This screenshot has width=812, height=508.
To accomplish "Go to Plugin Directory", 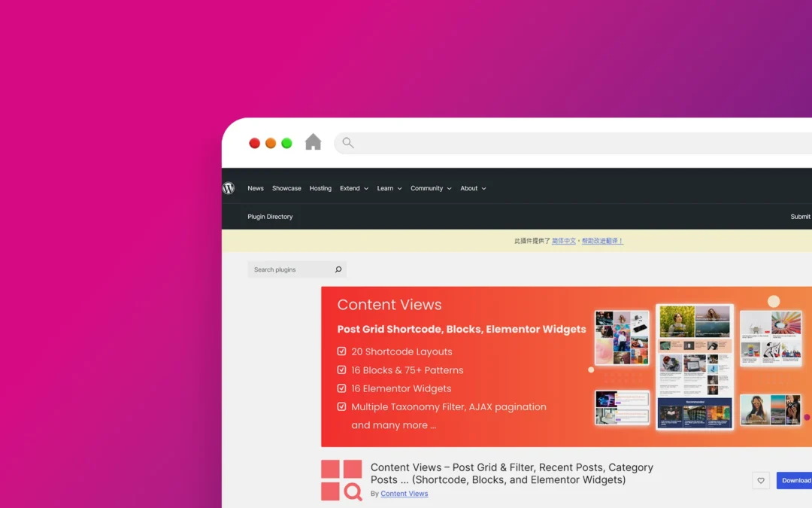I will coord(270,217).
